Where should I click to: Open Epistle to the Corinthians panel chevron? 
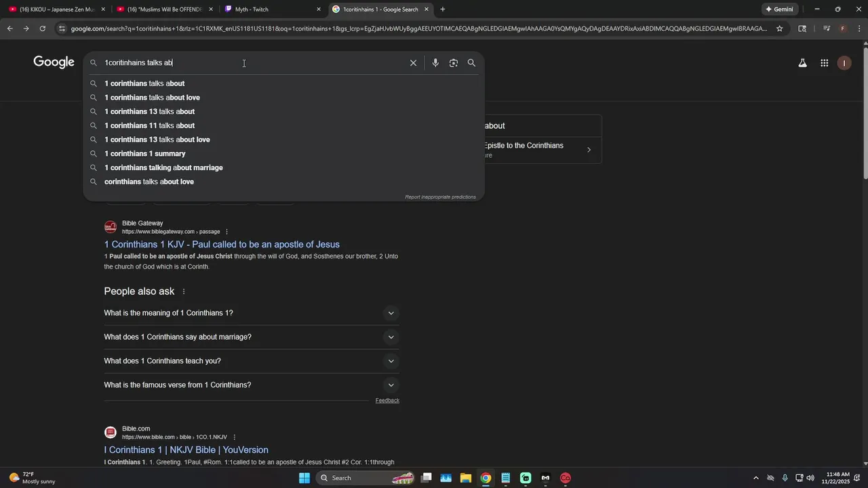coord(589,150)
